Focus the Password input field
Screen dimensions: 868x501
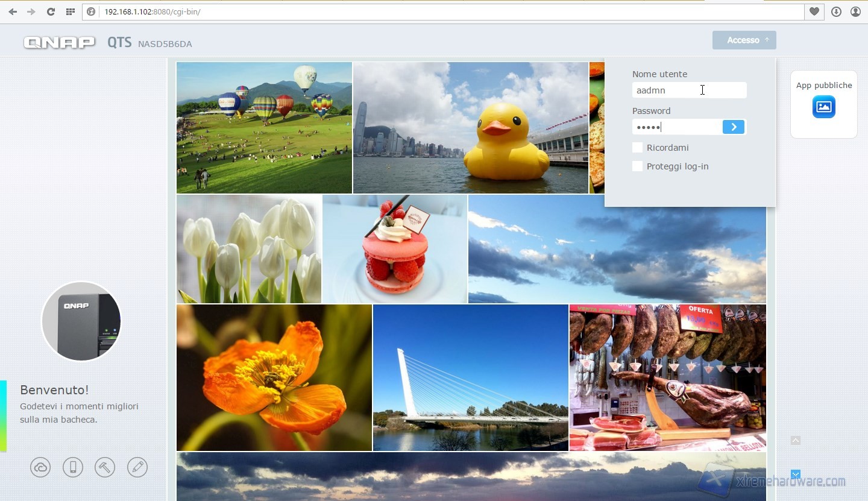[x=677, y=127]
